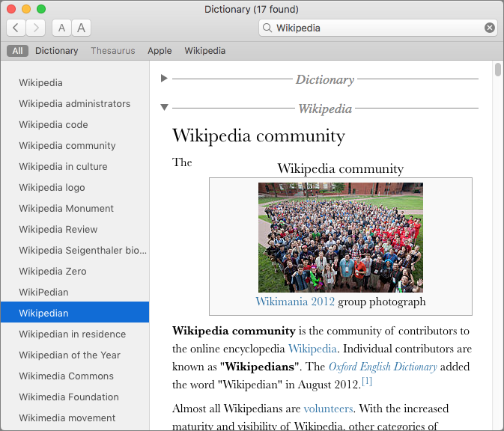
Task: Select 'Wikipedia code' in the results list
Action: (75, 125)
